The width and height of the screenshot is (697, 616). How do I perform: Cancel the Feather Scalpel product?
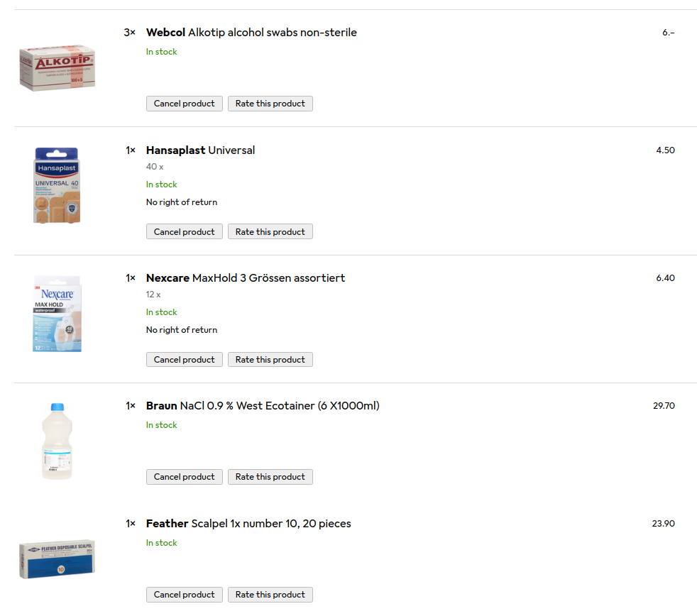click(x=184, y=595)
